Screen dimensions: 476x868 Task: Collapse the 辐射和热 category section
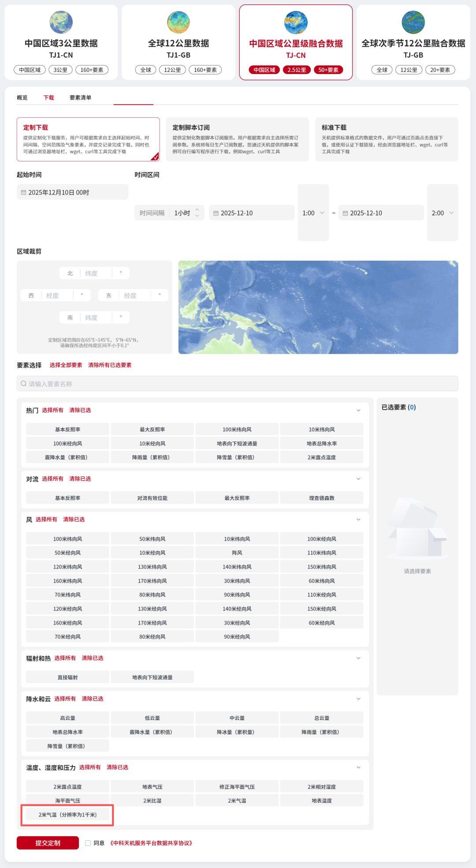click(x=358, y=658)
